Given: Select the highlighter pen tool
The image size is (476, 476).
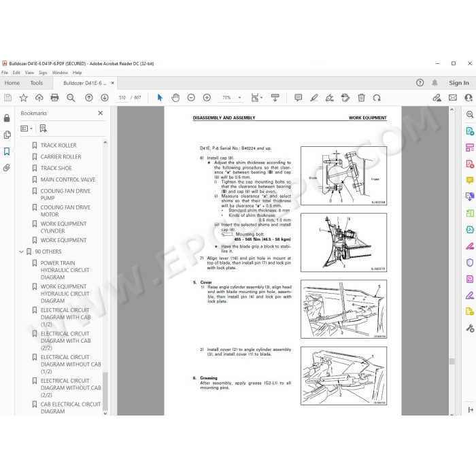Looking at the screenshot, I should coord(314,98).
